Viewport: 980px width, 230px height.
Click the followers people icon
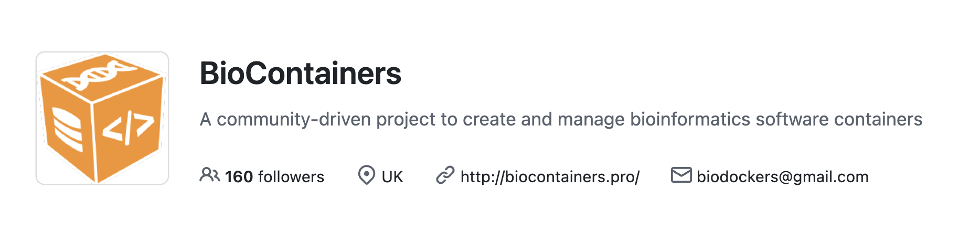click(209, 175)
